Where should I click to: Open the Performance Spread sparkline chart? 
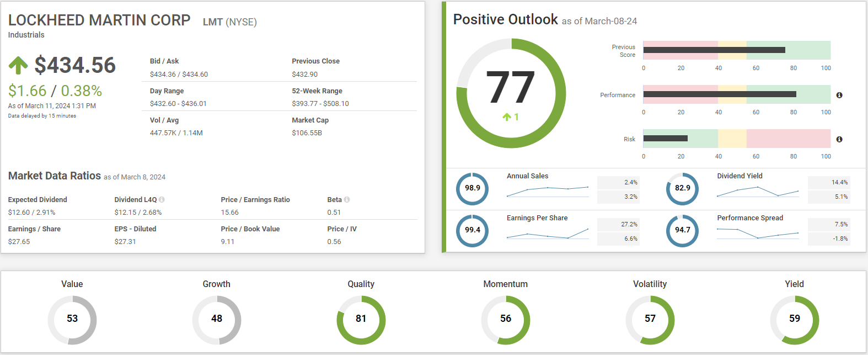[x=758, y=233]
